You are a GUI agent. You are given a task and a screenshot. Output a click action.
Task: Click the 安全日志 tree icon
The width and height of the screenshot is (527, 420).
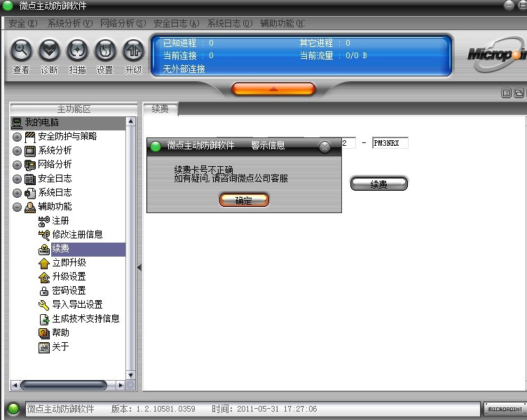tap(30, 179)
